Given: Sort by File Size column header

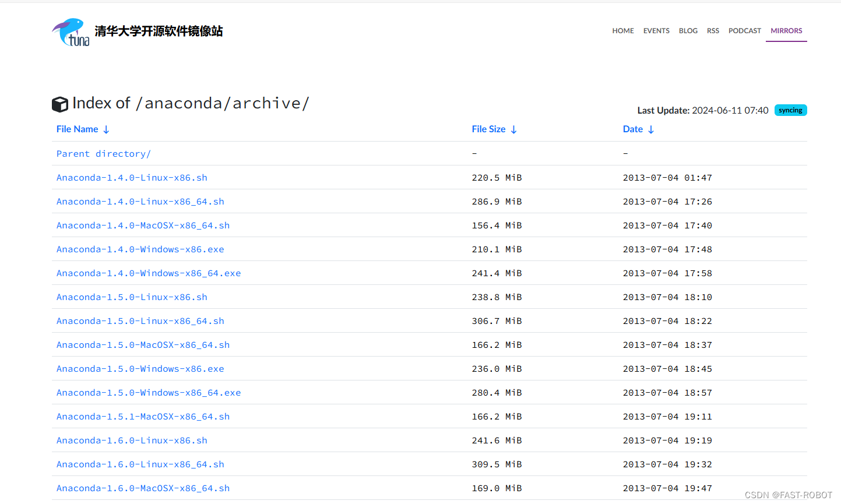Looking at the screenshot, I should (x=488, y=129).
